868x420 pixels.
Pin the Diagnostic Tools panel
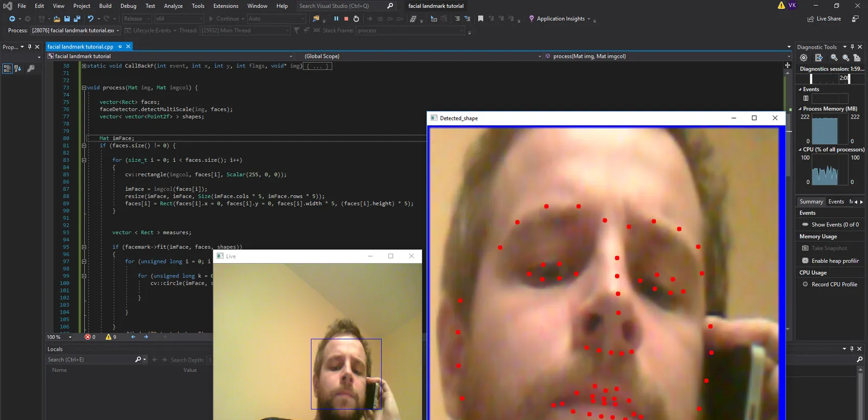point(852,47)
